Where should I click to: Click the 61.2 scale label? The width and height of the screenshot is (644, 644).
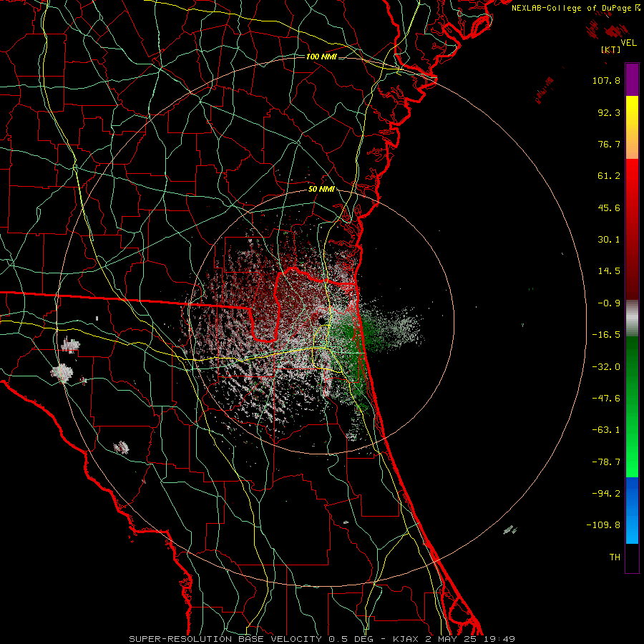click(x=609, y=176)
